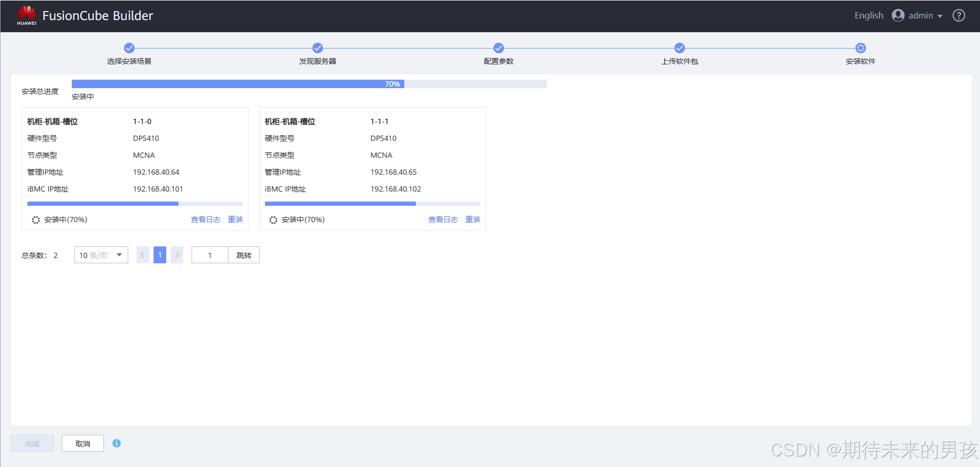The image size is (980, 467).
Task: Select the 安装软件 step label
Action: tap(861, 61)
